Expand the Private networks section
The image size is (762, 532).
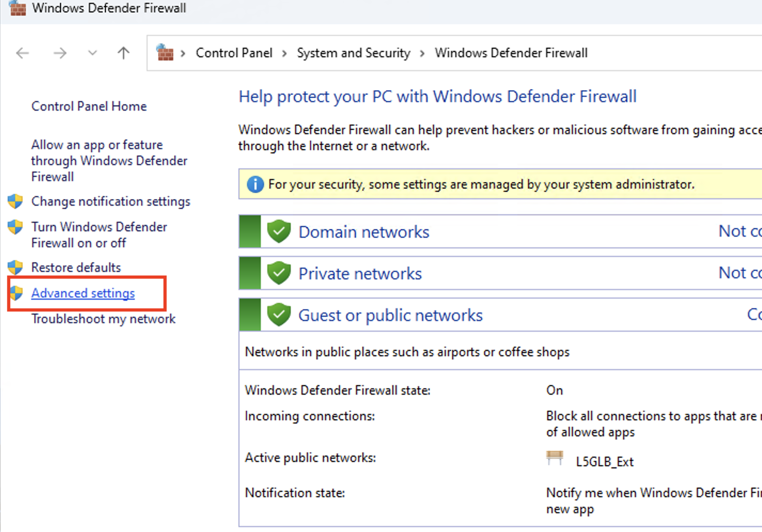360,273
